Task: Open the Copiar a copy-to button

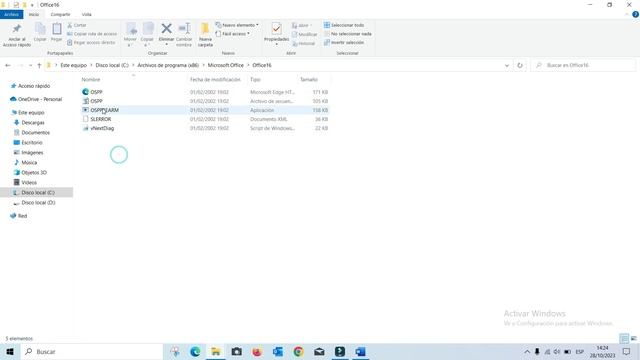Action: coord(147,34)
